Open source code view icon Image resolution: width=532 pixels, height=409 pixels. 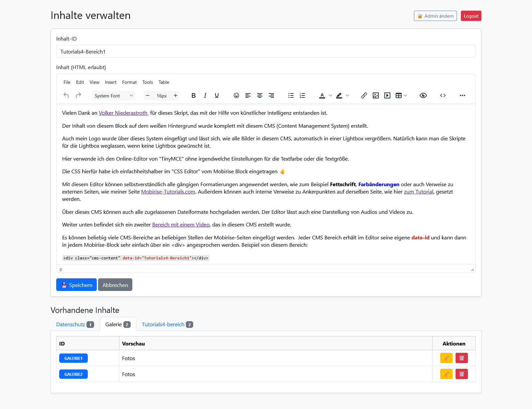pos(443,95)
